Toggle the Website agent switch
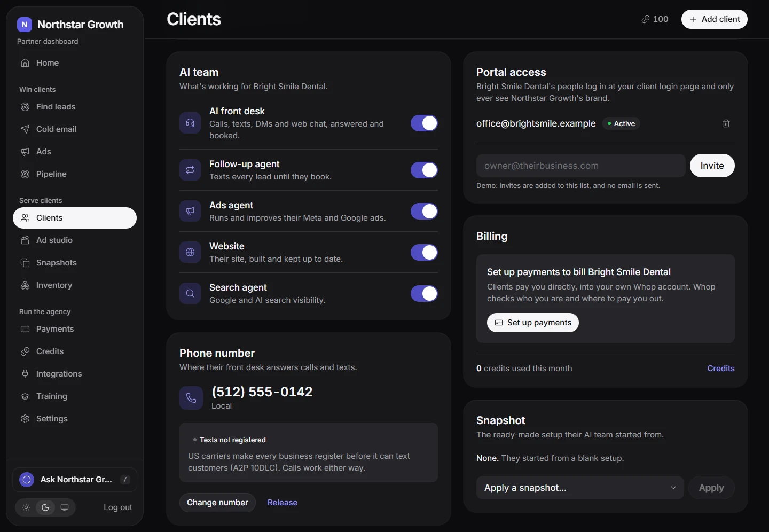The image size is (769, 532). (x=424, y=252)
